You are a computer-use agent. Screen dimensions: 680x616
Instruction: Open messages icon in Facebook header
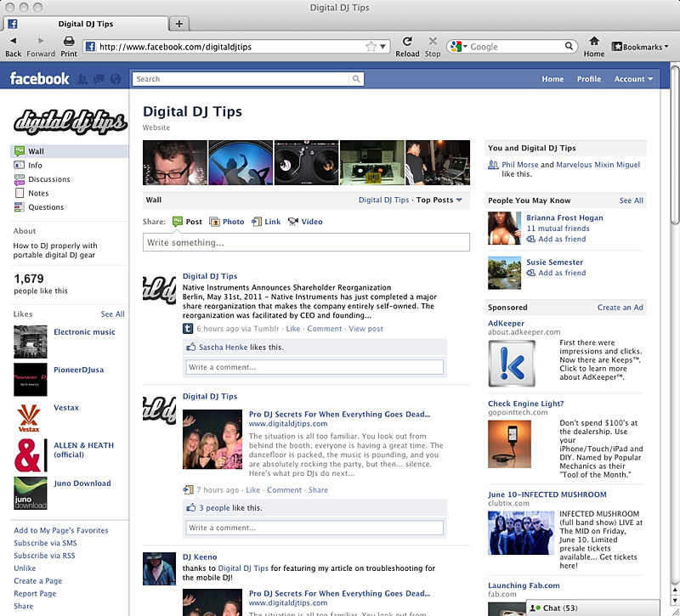coord(99,79)
